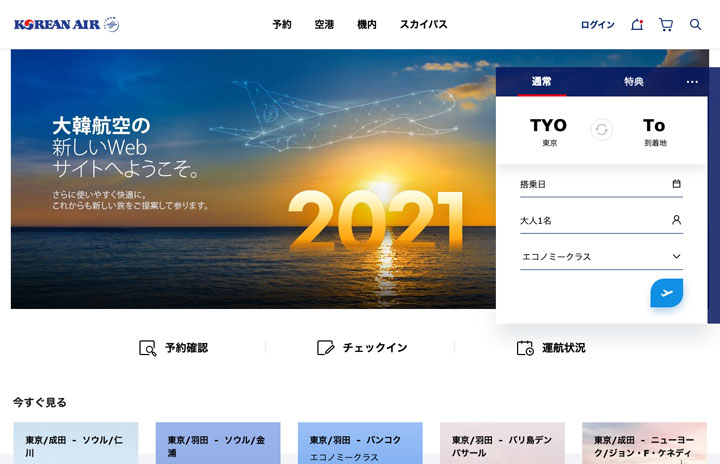The image size is (720, 464).
Task: Open the three-dots more options menu
Action: pyautogui.click(x=692, y=82)
